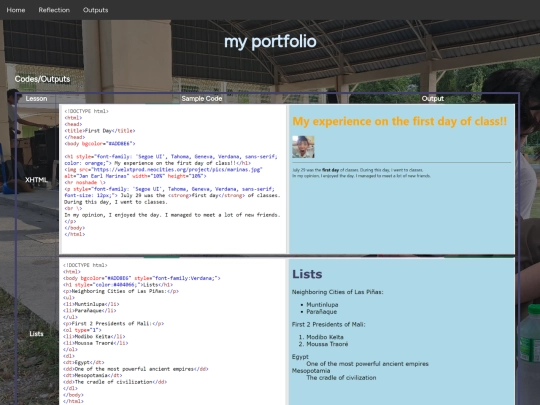Click the <hr noshade \> code line
The image size is (540, 405).
point(85,183)
